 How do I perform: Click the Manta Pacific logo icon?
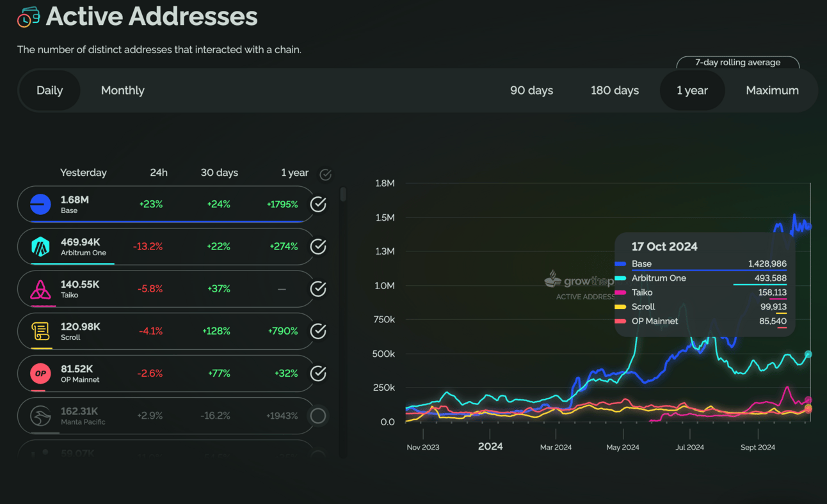pyautogui.click(x=40, y=416)
